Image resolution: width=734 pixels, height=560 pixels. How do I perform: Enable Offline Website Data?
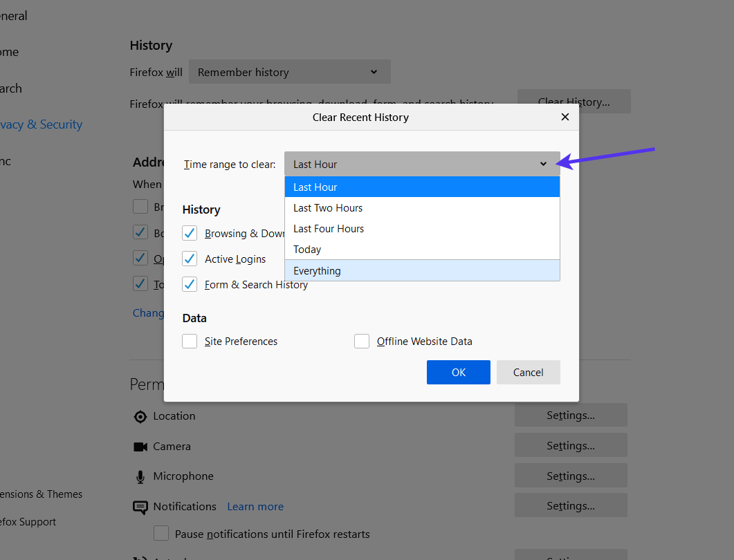coord(361,341)
